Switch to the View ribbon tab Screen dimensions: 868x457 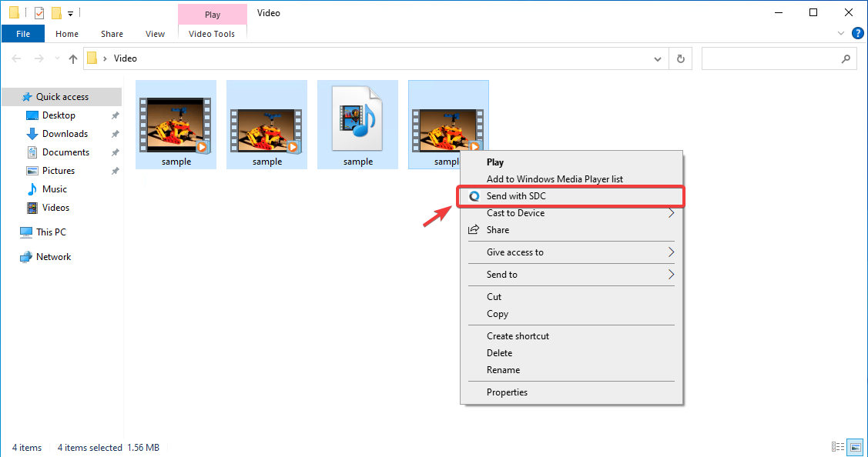tap(155, 33)
